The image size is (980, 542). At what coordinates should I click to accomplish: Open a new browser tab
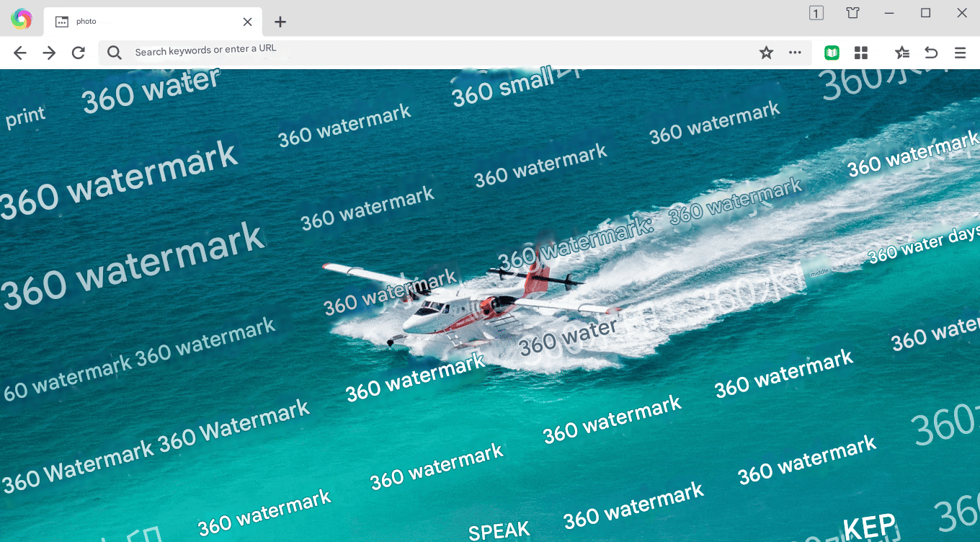280,22
